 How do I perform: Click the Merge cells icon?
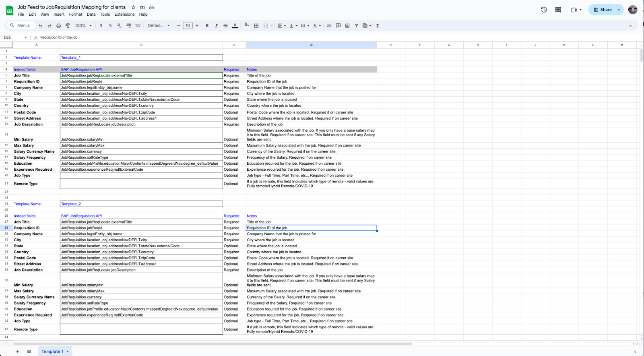266,26
